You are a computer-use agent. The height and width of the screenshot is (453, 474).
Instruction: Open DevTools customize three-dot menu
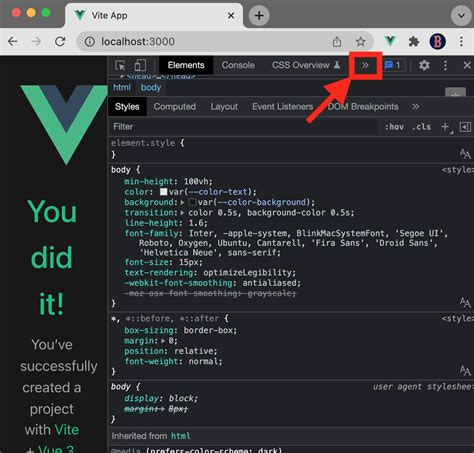445,65
